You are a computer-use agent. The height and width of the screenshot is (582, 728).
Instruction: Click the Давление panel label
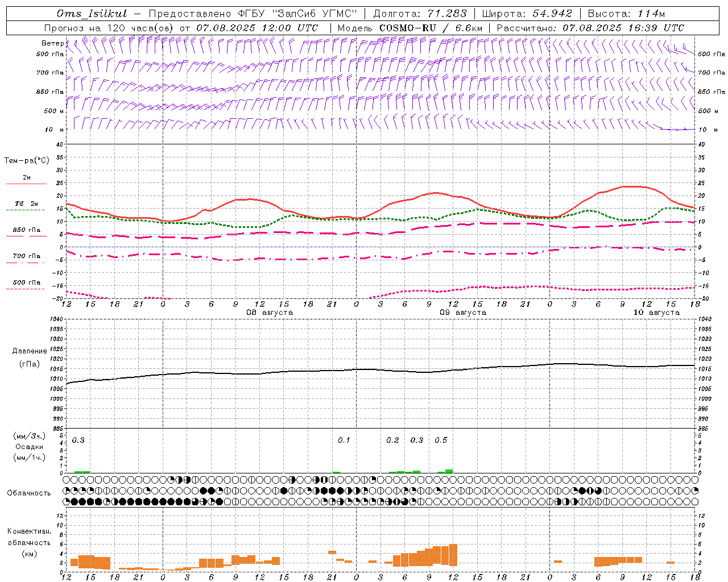coord(30,351)
